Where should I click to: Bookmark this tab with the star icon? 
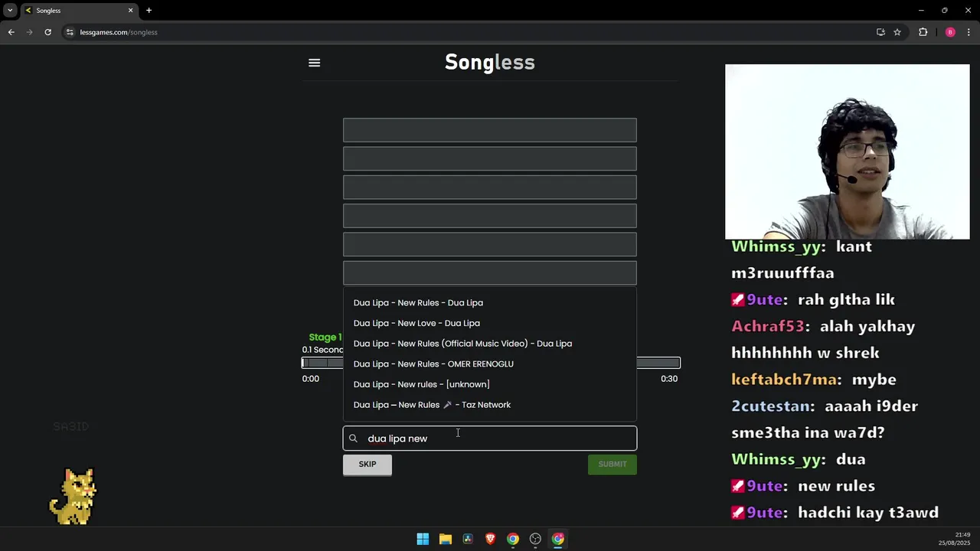pos(897,32)
